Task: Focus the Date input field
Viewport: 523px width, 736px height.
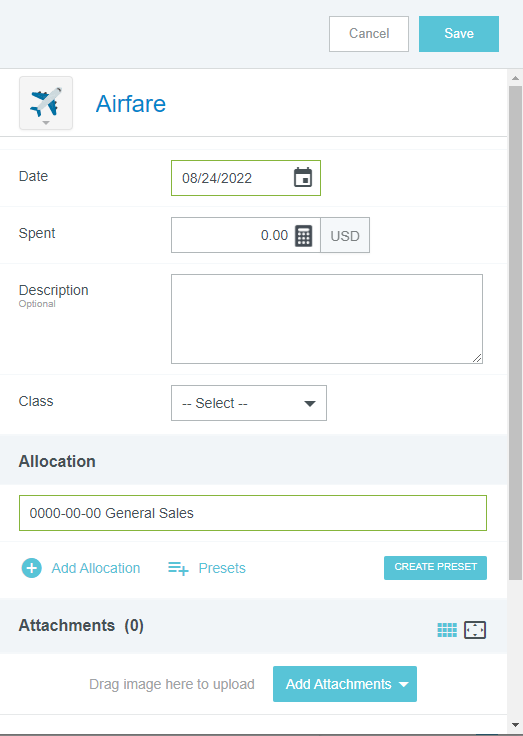Action: click(246, 178)
